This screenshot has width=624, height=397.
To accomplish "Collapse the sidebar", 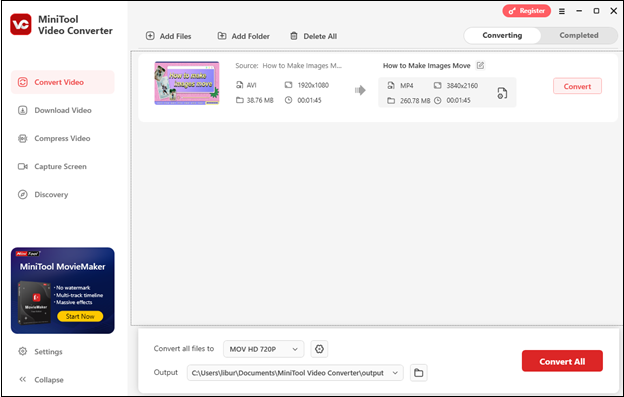I will click(41, 379).
